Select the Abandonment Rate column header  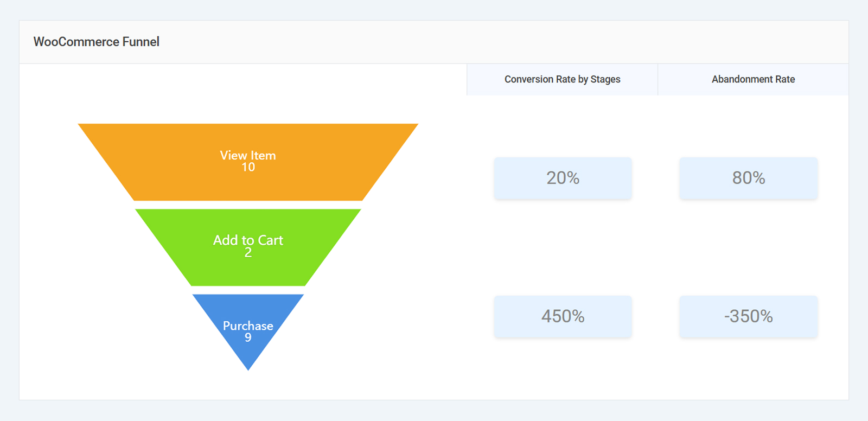click(x=753, y=79)
